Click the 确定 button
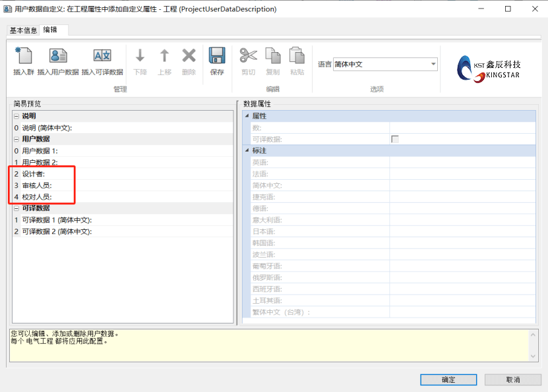548x392 pixels. (x=448, y=379)
